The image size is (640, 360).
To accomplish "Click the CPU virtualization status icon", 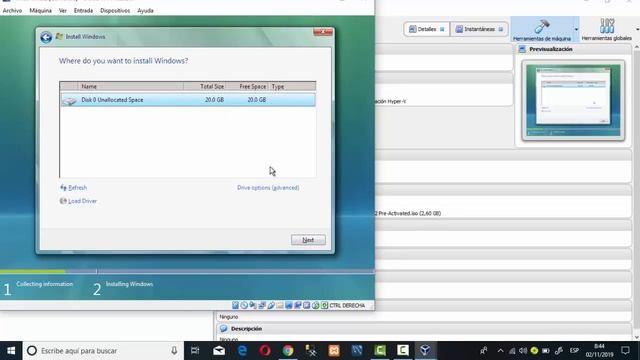I will point(307,305).
